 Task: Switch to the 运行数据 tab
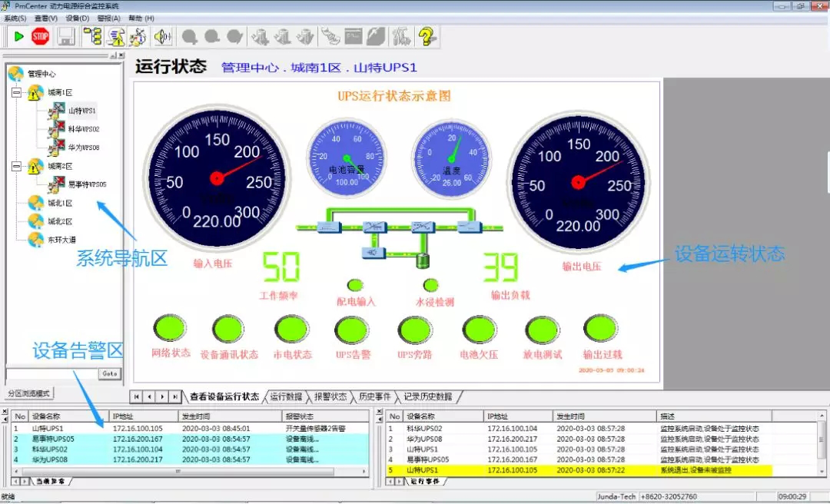(x=286, y=397)
